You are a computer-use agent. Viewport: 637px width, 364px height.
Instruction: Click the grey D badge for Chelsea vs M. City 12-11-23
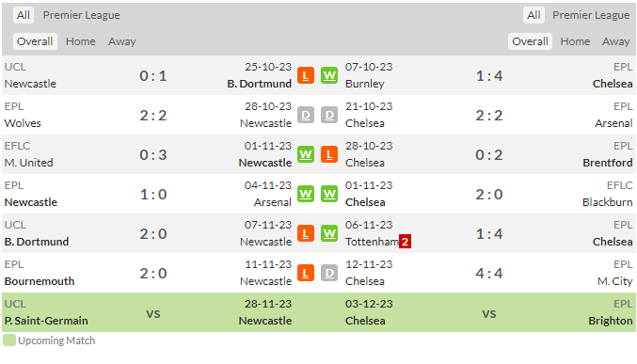[x=329, y=273]
